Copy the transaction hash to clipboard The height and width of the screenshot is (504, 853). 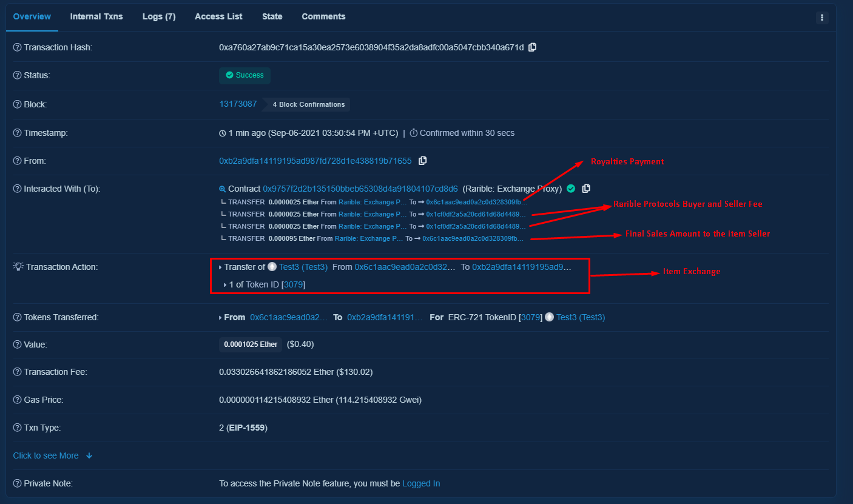pyautogui.click(x=533, y=47)
